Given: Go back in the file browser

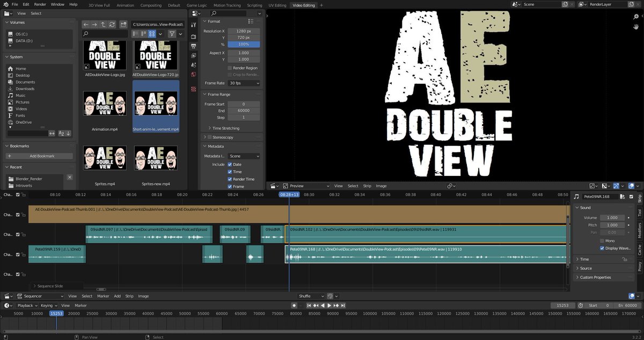Looking at the screenshot, I should click(x=86, y=25).
